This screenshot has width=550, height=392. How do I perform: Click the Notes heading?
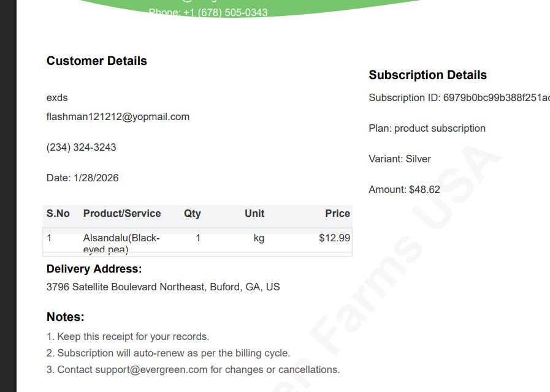pos(65,317)
